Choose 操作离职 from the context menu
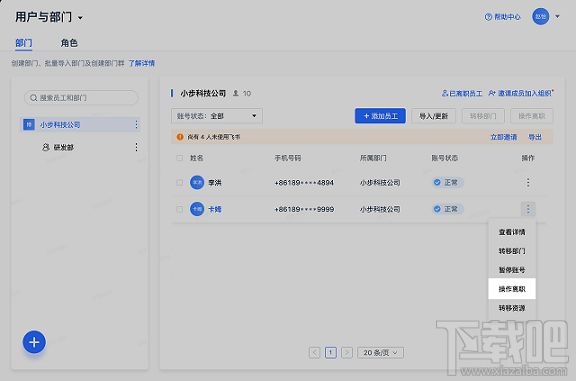The width and height of the screenshot is (576, 381). [512, 289]
